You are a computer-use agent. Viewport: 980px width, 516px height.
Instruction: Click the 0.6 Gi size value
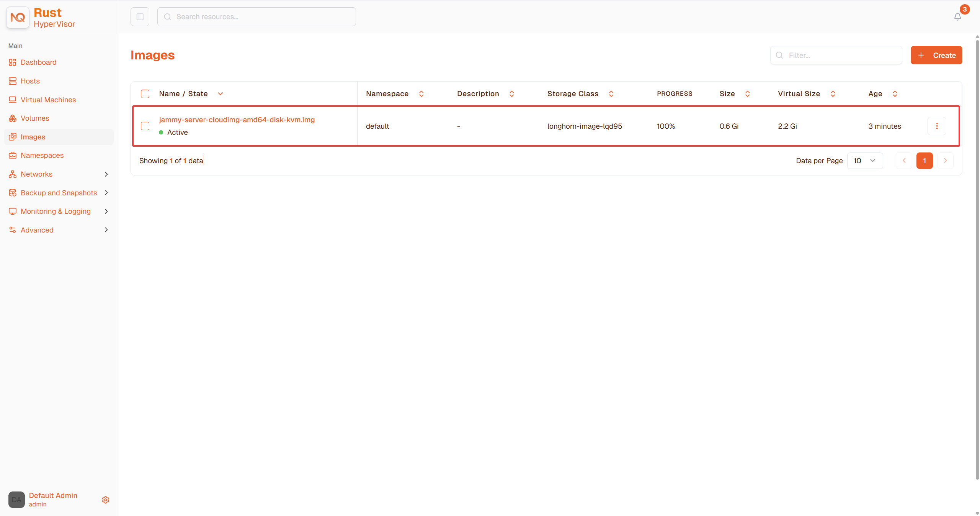pos(729,126)
